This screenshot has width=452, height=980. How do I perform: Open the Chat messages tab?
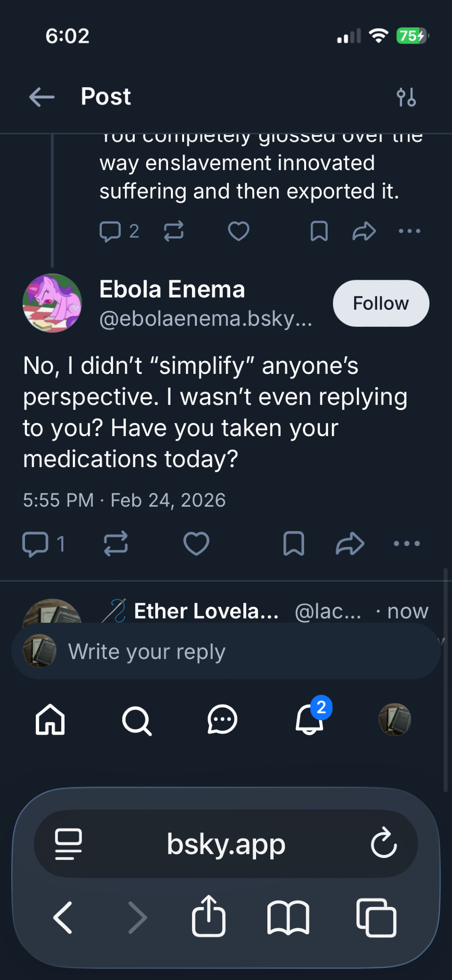point(222,720)
